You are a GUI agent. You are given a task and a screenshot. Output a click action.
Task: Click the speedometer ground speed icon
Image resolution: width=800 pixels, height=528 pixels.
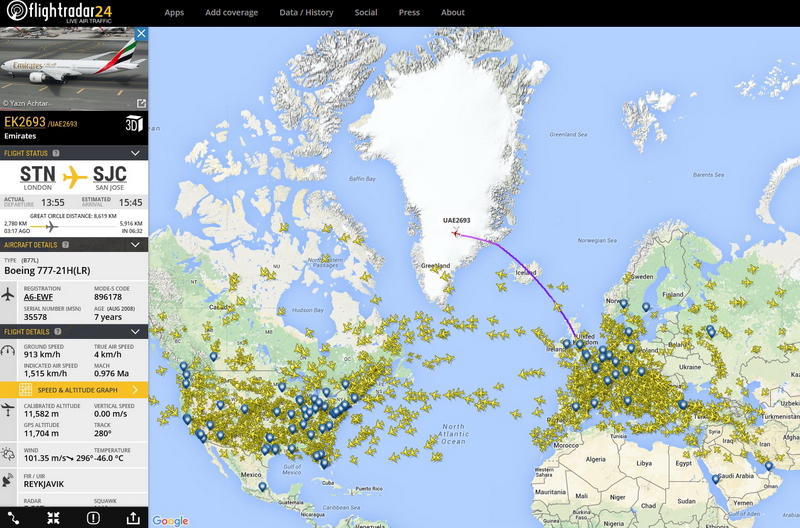tap(8, 350)
